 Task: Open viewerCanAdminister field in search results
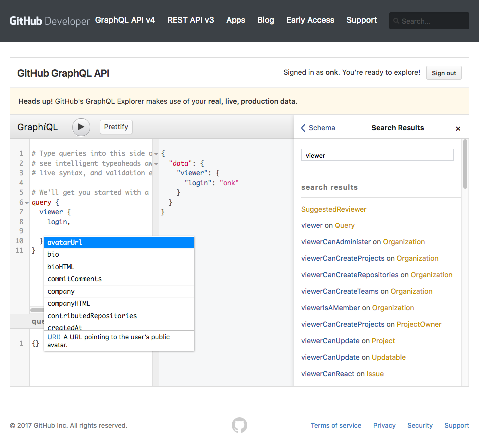point(336,242)
